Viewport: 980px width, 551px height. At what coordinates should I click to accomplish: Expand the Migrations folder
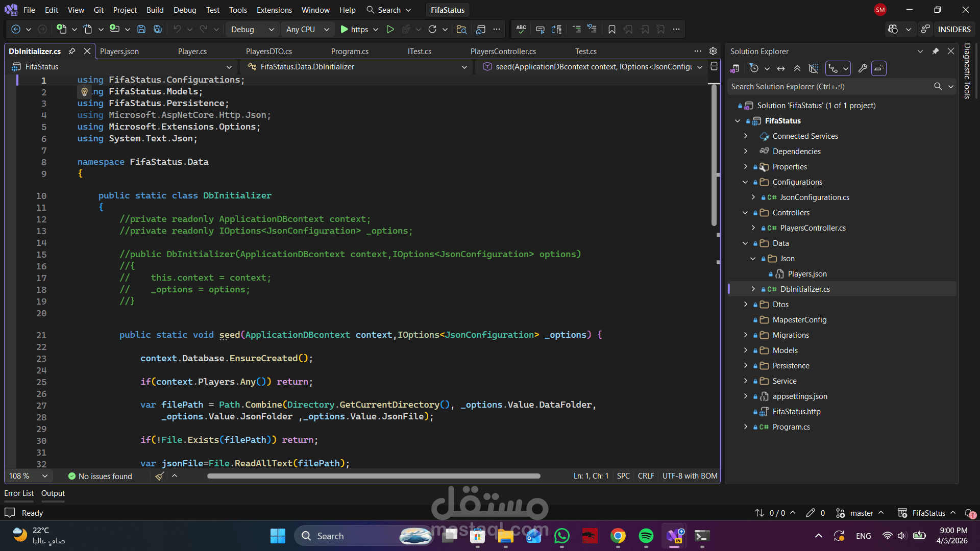tap(746, 335)
